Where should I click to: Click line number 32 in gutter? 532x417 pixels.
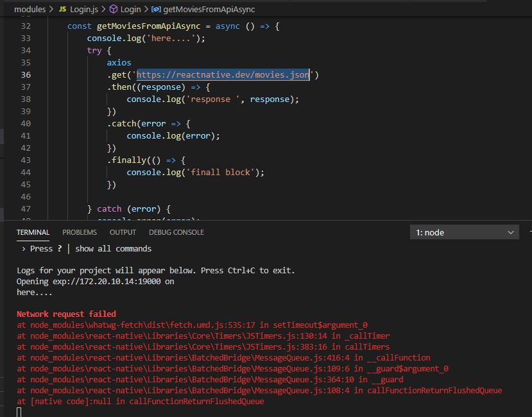coord(26,26)
